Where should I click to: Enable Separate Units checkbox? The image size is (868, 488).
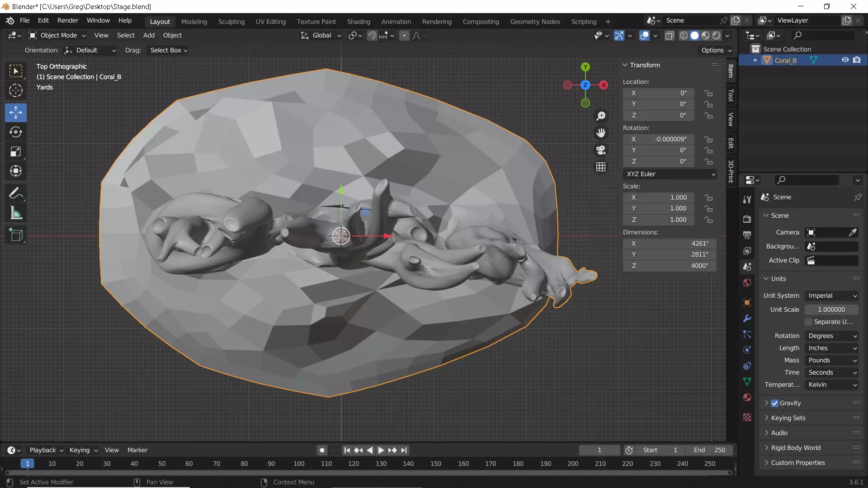(x=809, y=322)
